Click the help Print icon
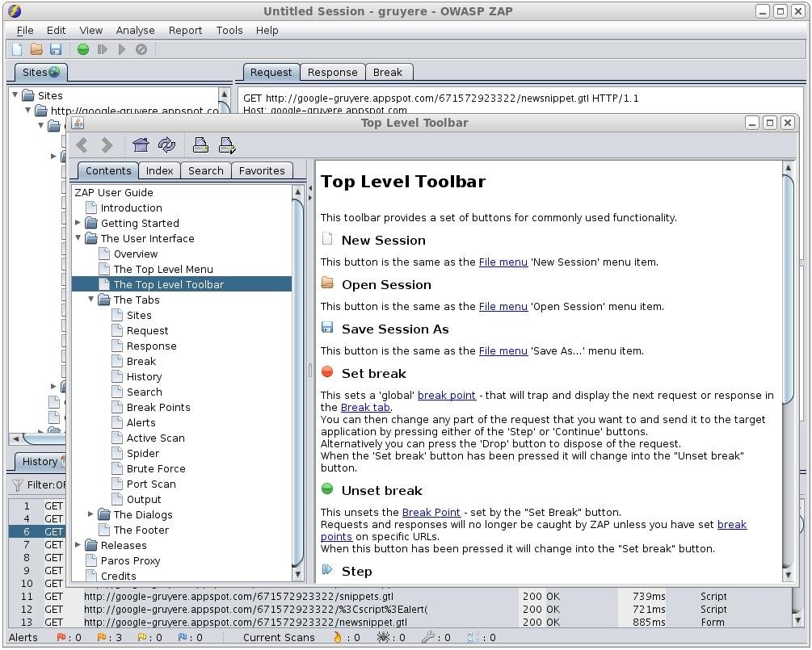 point(200,145)
